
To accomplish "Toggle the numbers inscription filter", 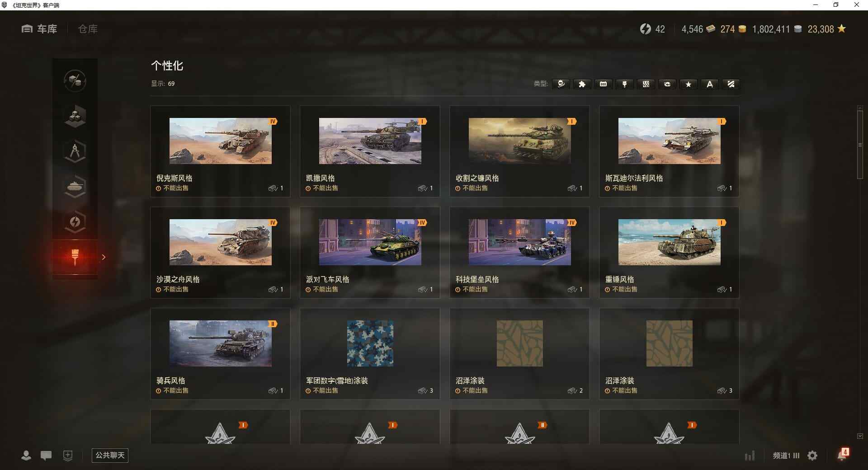I will [603, 84].
